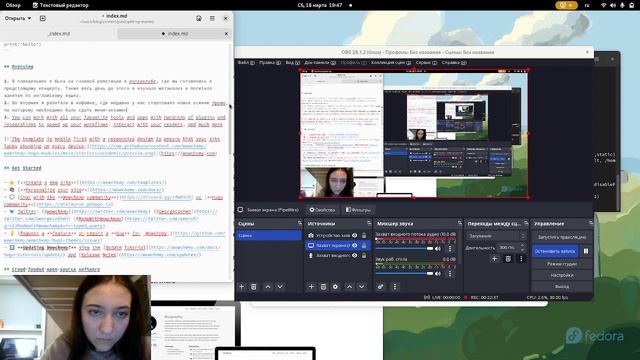
Task: Open the volume indicator in the top bar
Action: pos(613,5)
